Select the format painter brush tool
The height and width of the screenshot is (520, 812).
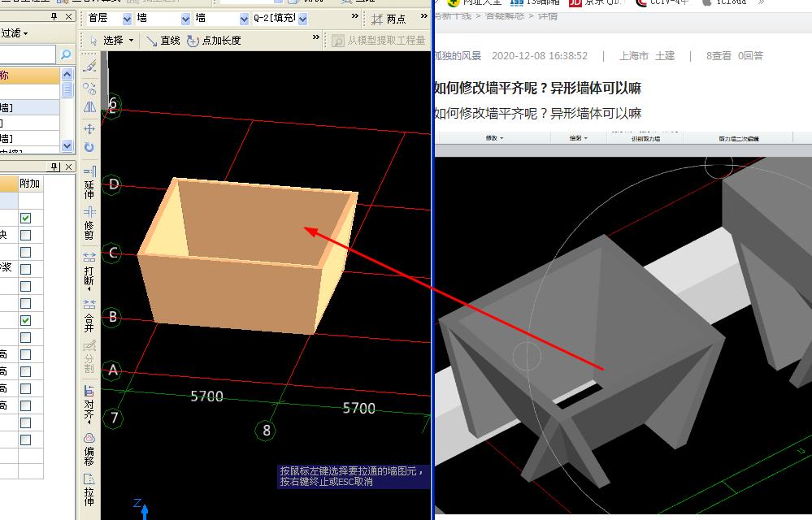(x=89, y=66)
